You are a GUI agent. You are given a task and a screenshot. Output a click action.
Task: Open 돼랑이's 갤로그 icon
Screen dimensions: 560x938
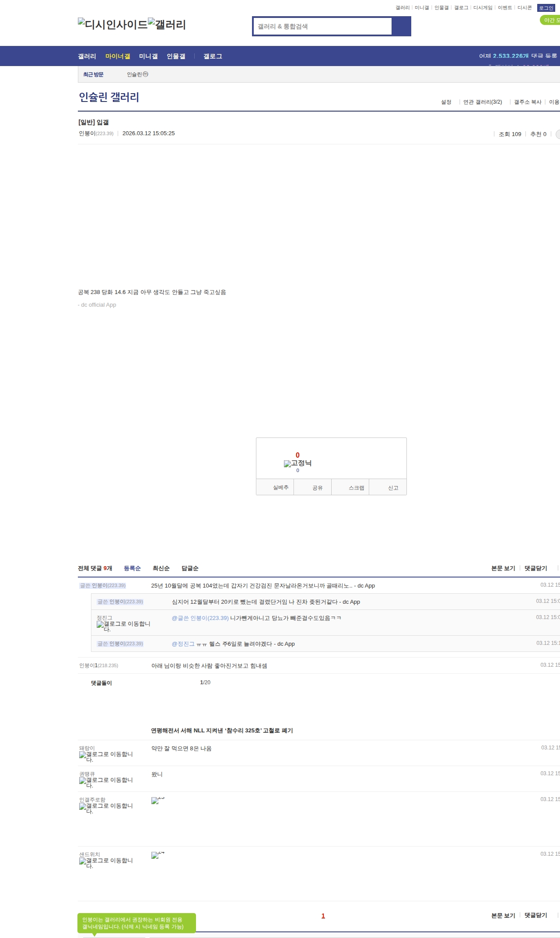(x=106, y=756)
